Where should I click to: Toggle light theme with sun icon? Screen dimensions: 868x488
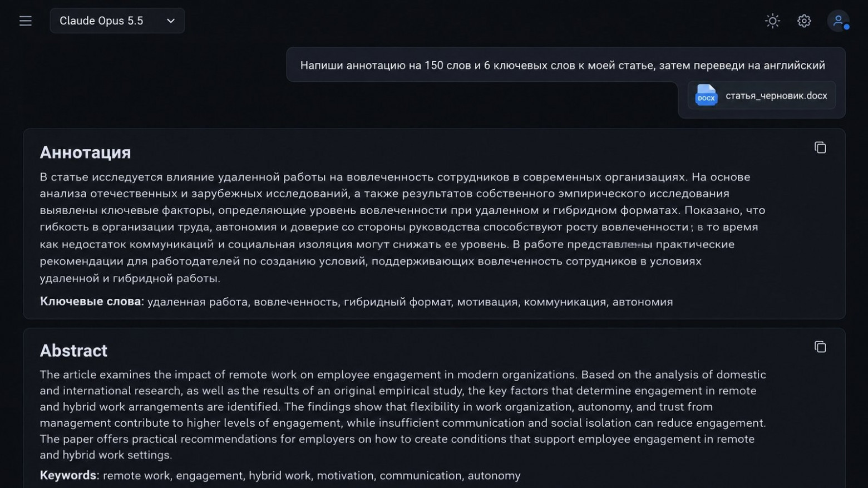point(772,21)
